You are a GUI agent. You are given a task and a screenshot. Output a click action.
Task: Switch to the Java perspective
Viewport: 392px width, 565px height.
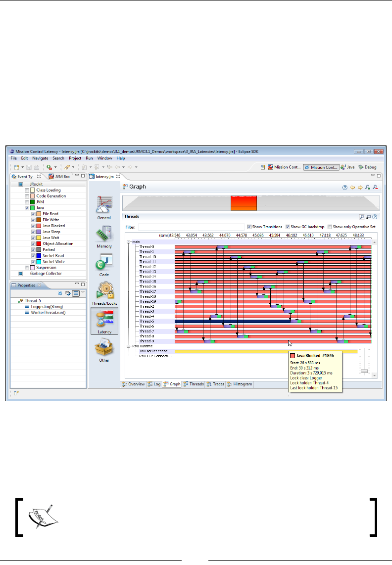[x=347, y=167]
